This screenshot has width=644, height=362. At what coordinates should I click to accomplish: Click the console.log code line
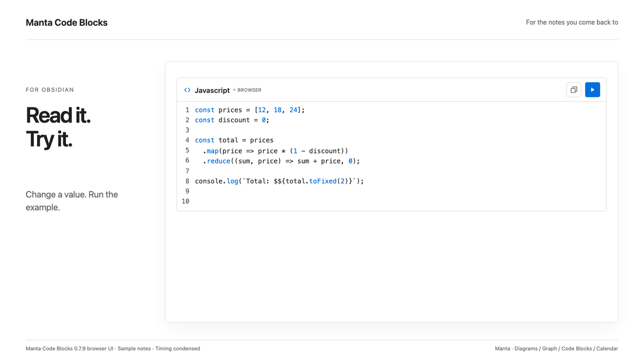tap(279, 181)
